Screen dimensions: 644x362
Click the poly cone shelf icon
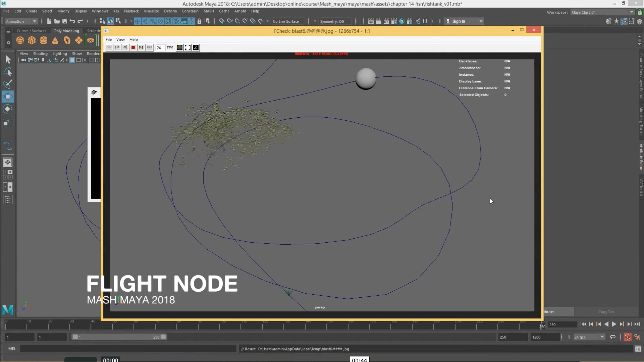click(x=55, y=40)
